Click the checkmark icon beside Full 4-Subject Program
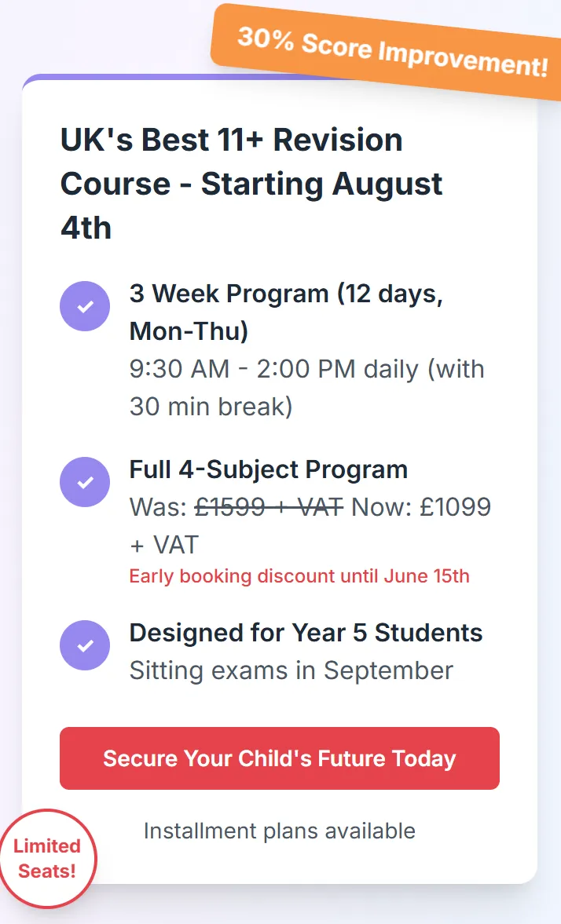This screenshot has height=924, width=561. [85, 482]
